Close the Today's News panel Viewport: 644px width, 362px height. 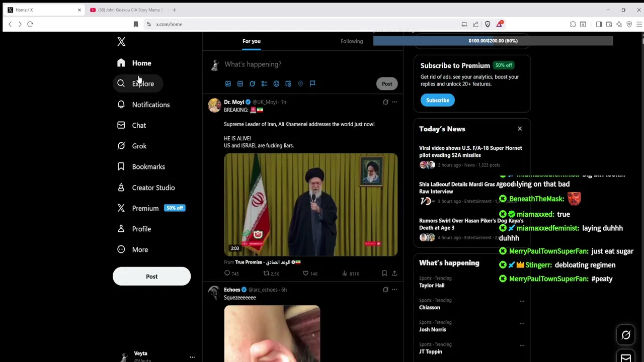click(x=520, y=129)
